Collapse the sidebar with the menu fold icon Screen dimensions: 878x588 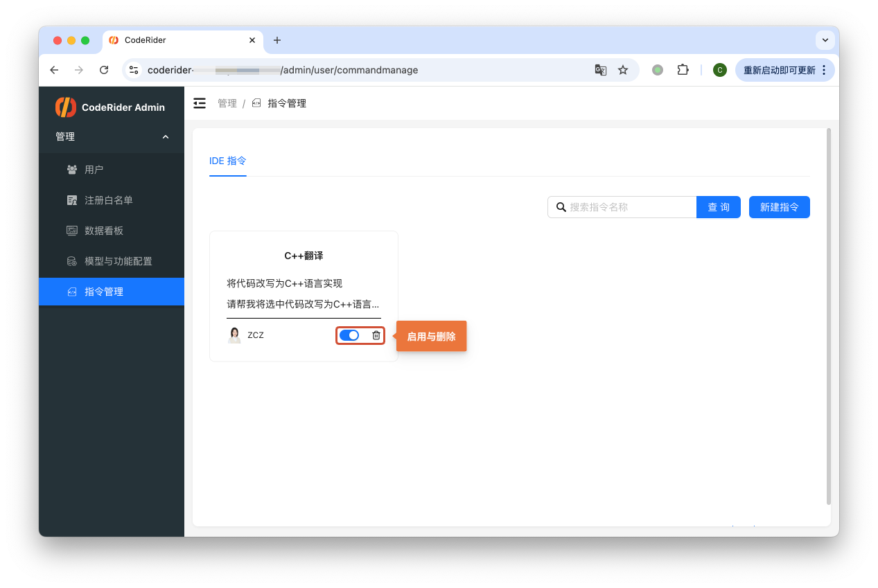click(x=200, y=103)
